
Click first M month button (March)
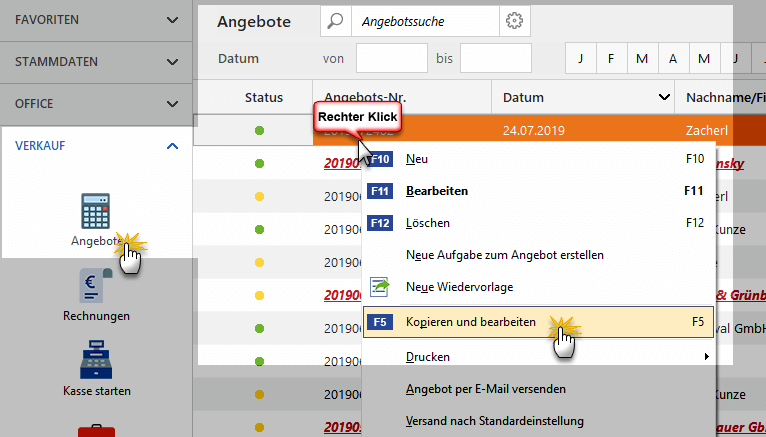pos(642,59)
